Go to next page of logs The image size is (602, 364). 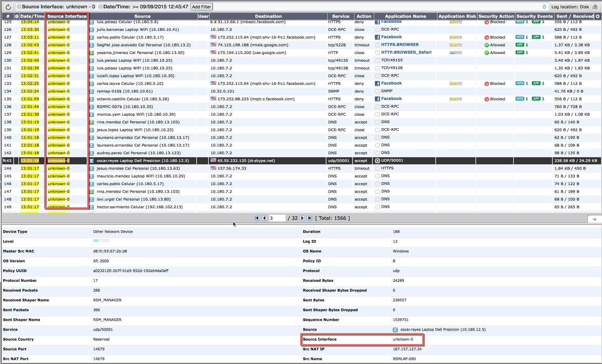tap(302, 218)
